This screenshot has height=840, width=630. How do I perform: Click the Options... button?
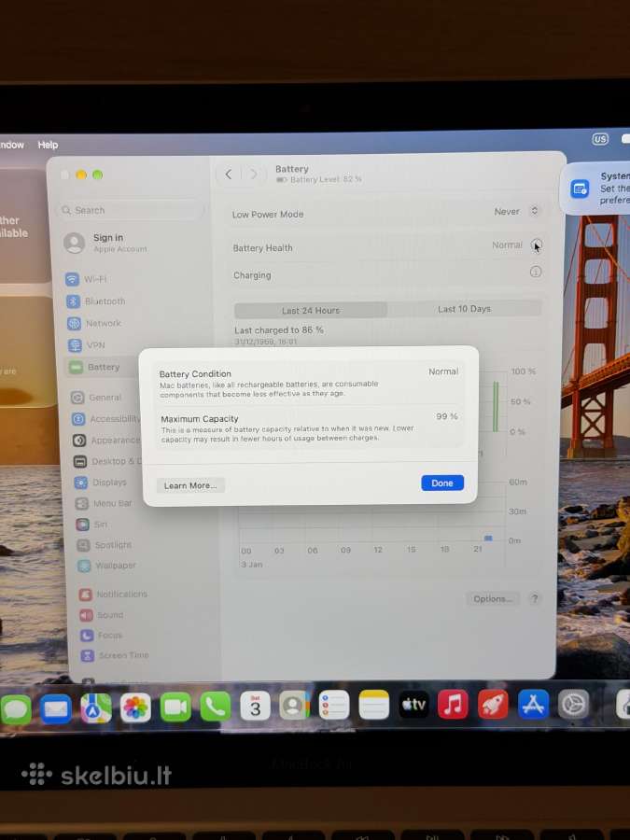point(493,598)
